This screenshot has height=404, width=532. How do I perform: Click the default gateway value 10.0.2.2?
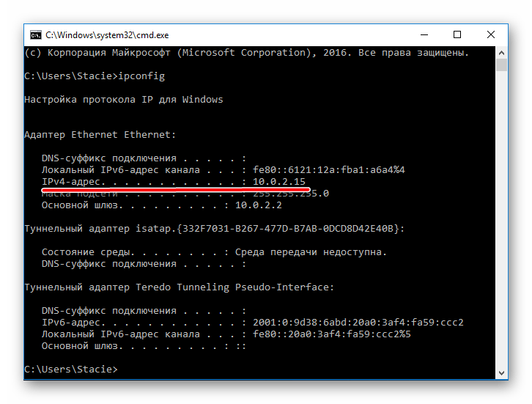259,205
